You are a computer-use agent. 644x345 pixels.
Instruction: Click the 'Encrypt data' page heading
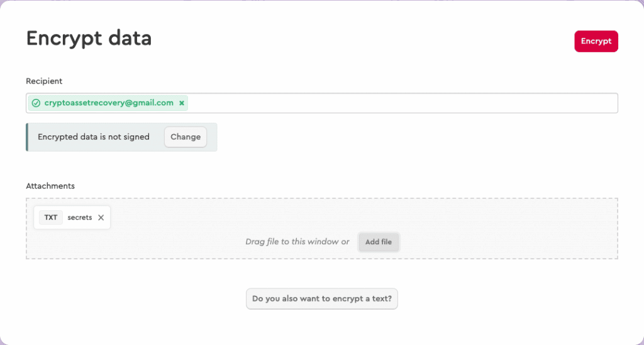pyautogui.click(x=89, y=38)
